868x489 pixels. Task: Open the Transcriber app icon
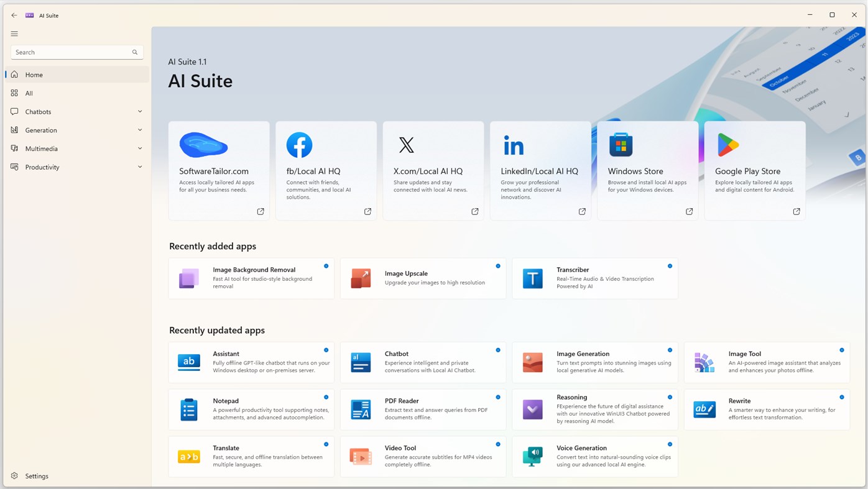[x=532, y=278]
